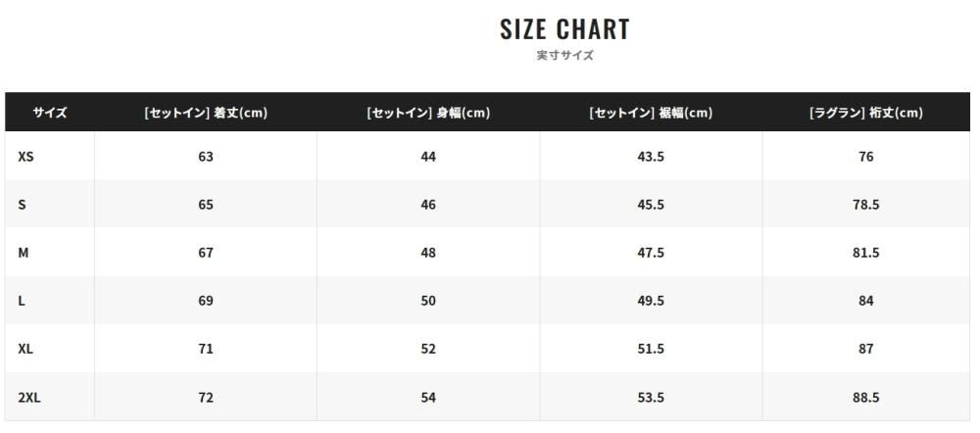Select the XL size row label
Screen dimensions: 980x433
(x=25, y=349)
